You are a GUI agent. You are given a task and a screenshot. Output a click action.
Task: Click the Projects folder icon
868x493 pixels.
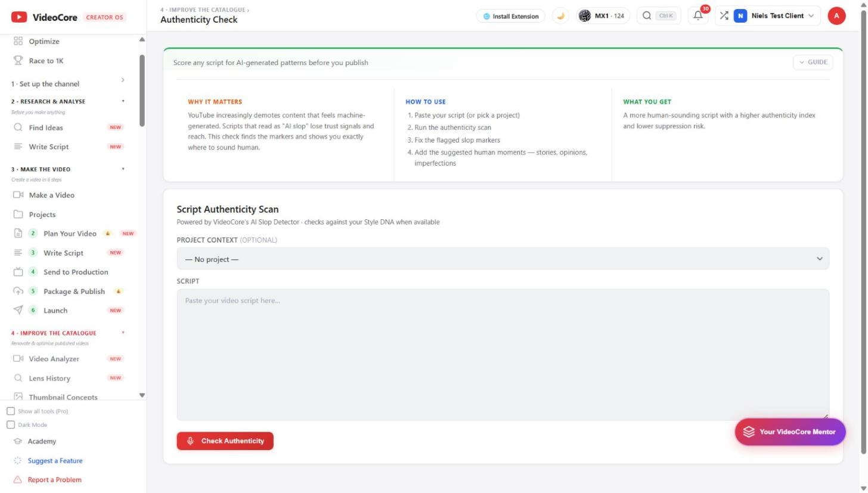(18, 215)
